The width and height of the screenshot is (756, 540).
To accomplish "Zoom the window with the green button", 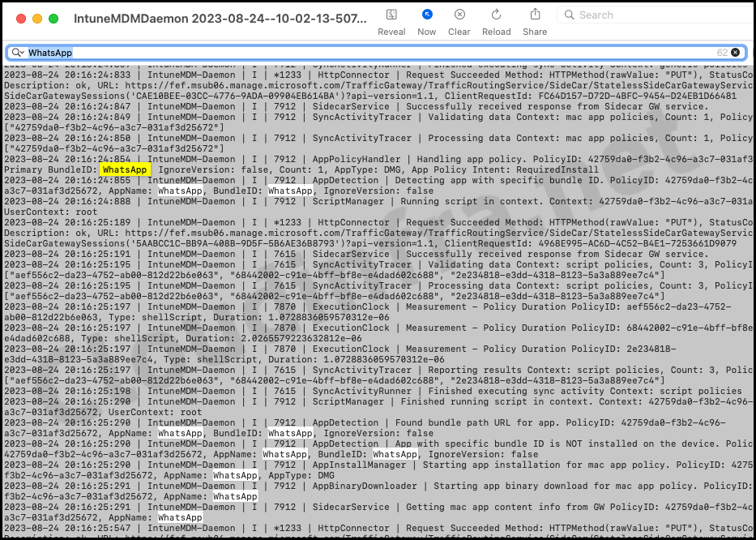I will pyautogui.click(x=53, y=19).
